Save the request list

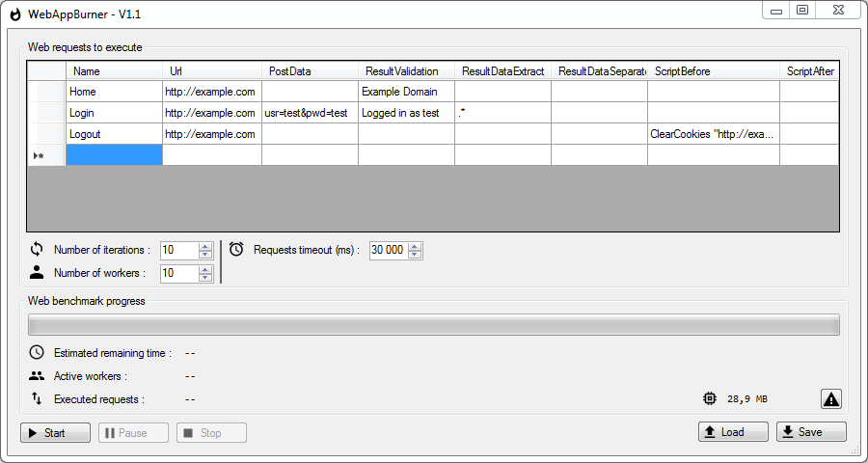pos(811,432)
